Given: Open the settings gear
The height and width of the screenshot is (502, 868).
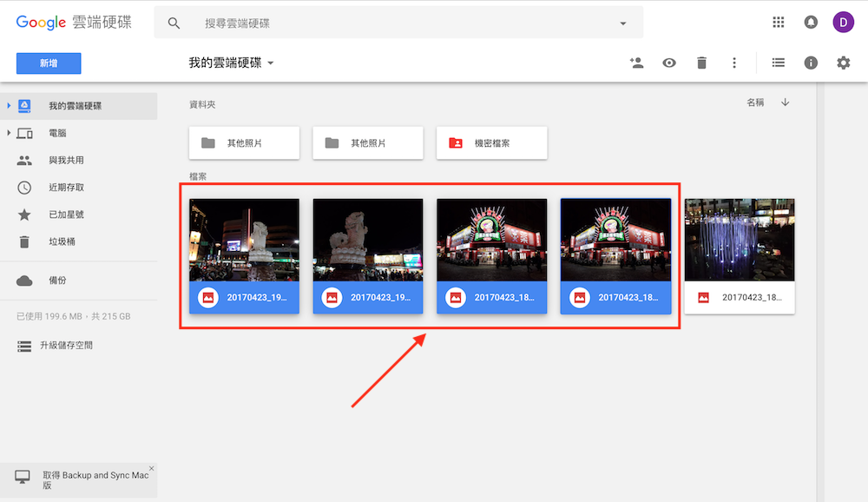Looking at the screenshot, I should point(843,63).
